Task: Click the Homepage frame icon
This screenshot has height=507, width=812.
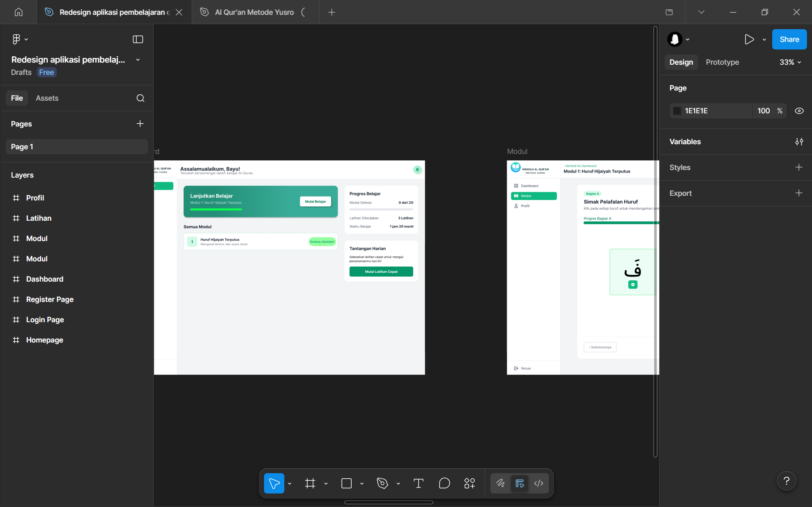Action: tap(16, 340)
